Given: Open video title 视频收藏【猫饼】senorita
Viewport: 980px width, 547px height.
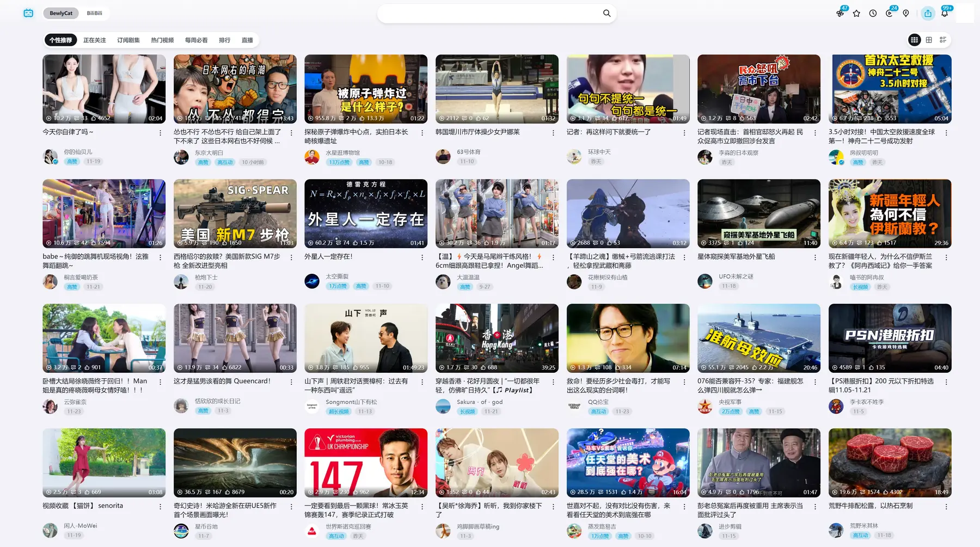Looking at the screenshot, I should click(83, 506).
